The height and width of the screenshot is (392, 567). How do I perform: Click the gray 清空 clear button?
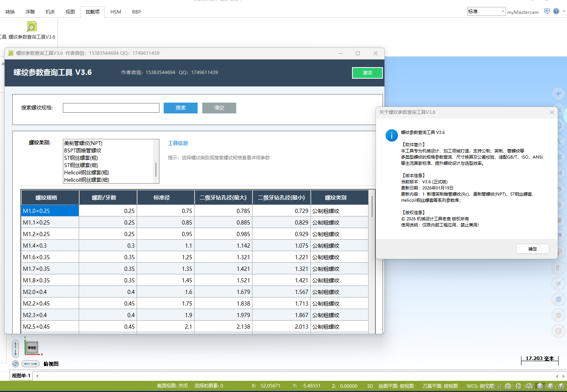coord(219,108)
